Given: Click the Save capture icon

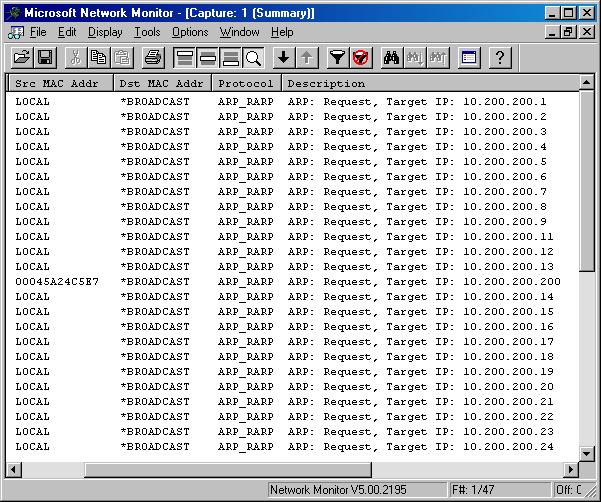Looking at the screenshot, I should tap(44, 58).
